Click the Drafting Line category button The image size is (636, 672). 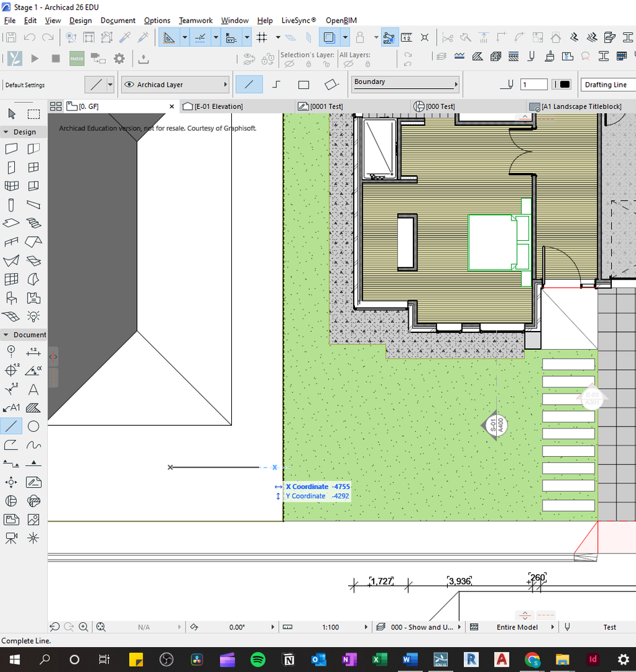tap(606, 85)
